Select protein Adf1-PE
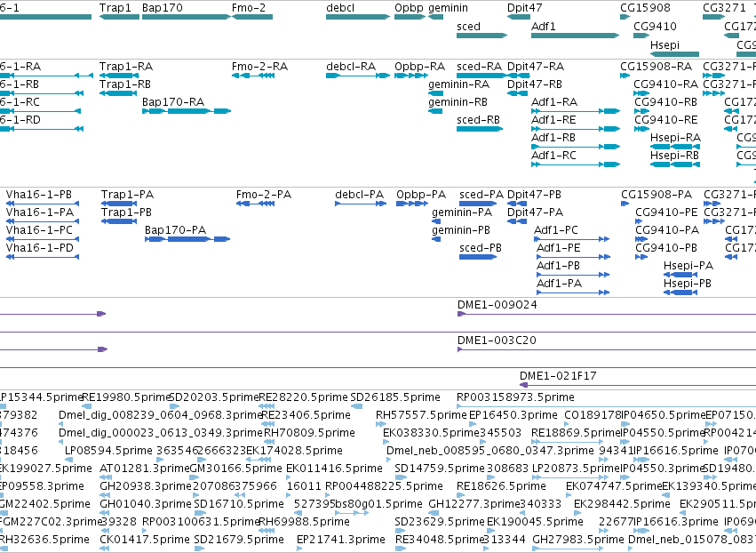 [x=559, y=248]
